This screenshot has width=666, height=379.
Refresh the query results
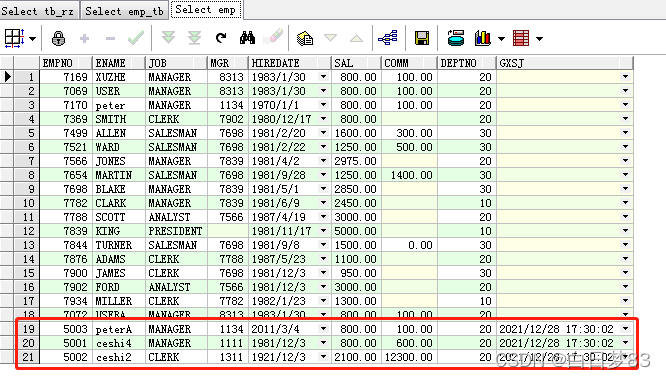[x=221, y=38]
